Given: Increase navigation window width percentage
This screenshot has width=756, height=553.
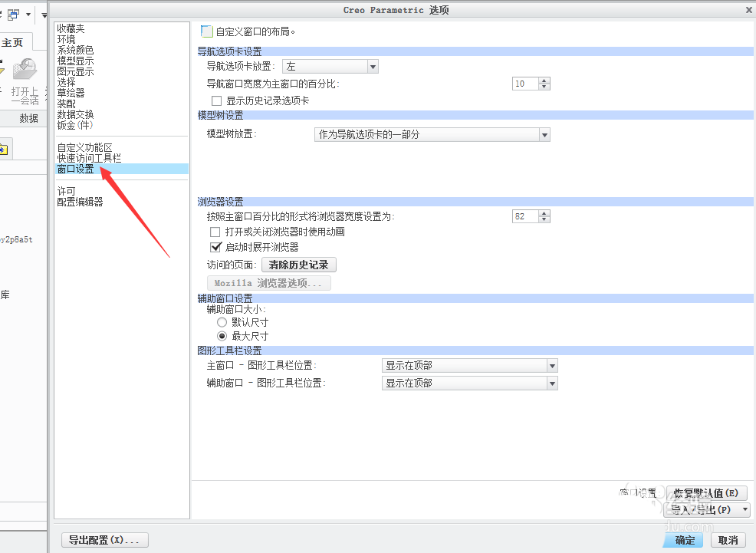Looking at the screenshot, I should pos(544,81).
